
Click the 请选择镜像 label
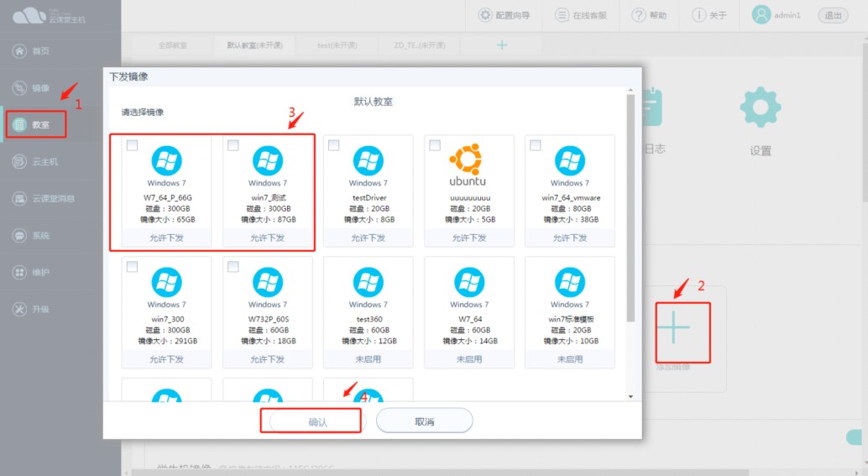click(x=143, y=112)
